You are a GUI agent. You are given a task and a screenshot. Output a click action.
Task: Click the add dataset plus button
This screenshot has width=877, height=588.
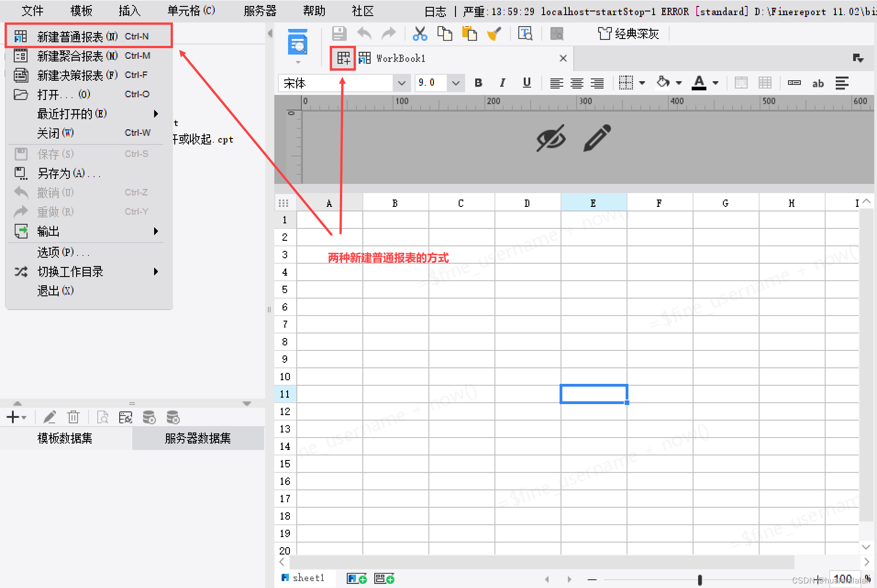pos(17,417)
